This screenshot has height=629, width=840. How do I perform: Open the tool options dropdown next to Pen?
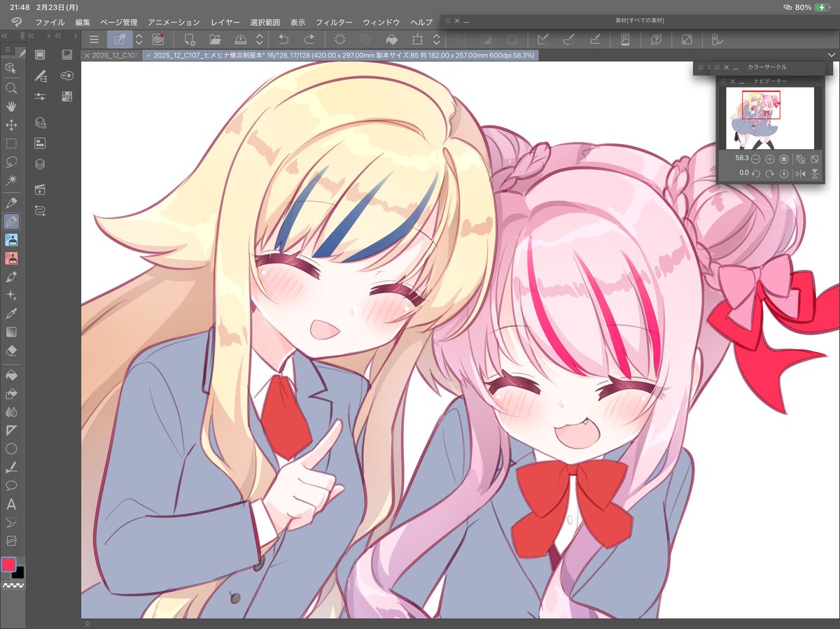click(x=138, y=40)
